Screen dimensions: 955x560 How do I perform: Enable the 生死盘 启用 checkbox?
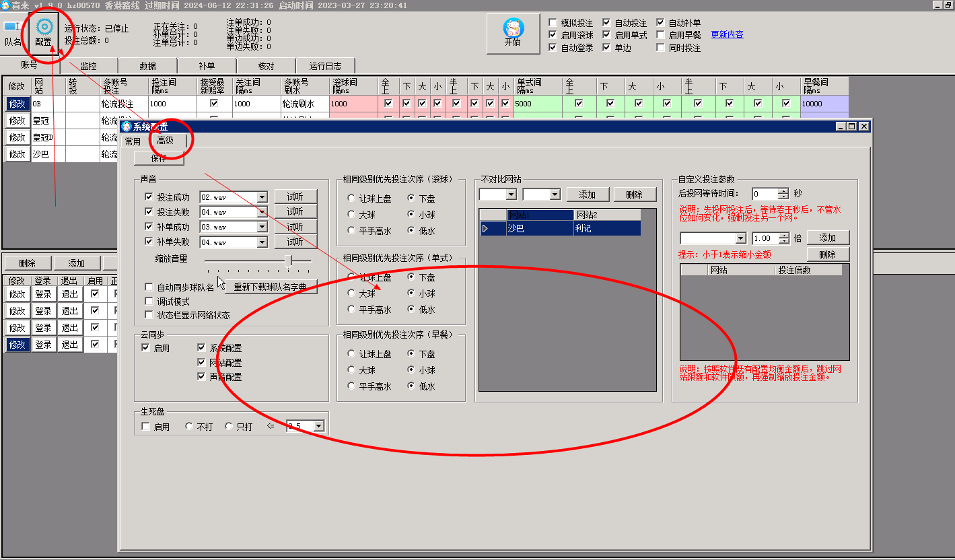click(145, 427)
